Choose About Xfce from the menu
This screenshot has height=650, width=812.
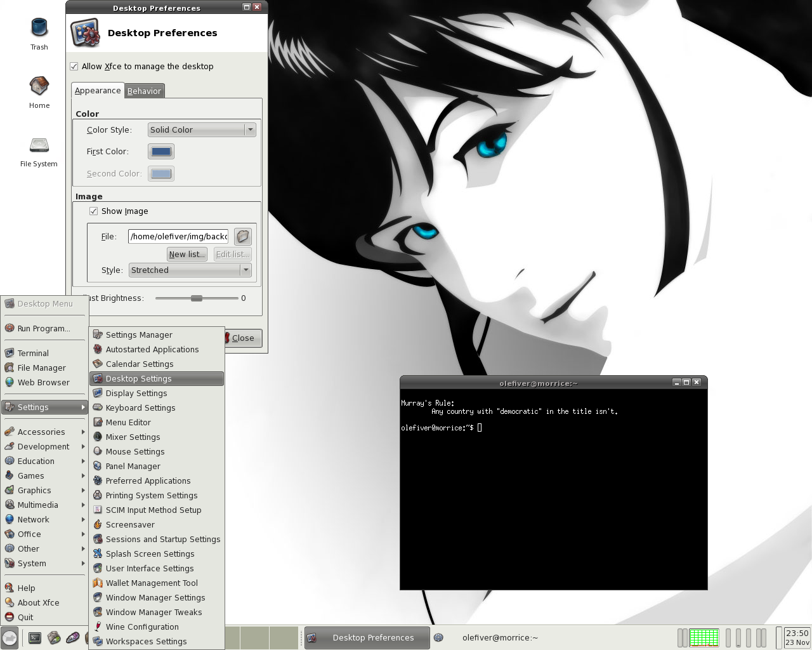[44, 602]
